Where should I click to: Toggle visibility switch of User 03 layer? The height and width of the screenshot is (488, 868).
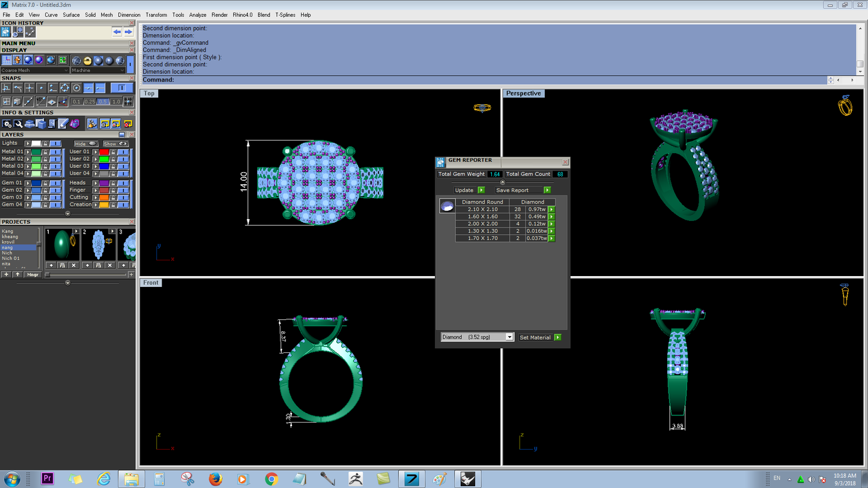point(123,166)
